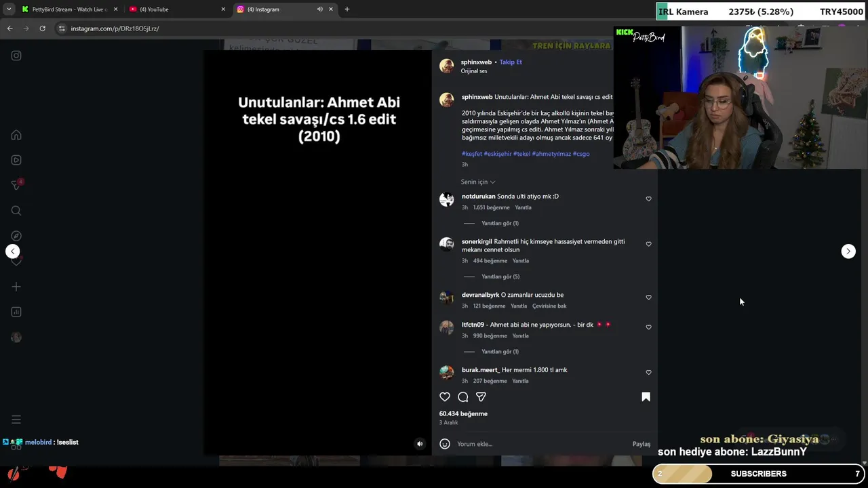Open Create plus icon in sidebar

tap(16, 287)
